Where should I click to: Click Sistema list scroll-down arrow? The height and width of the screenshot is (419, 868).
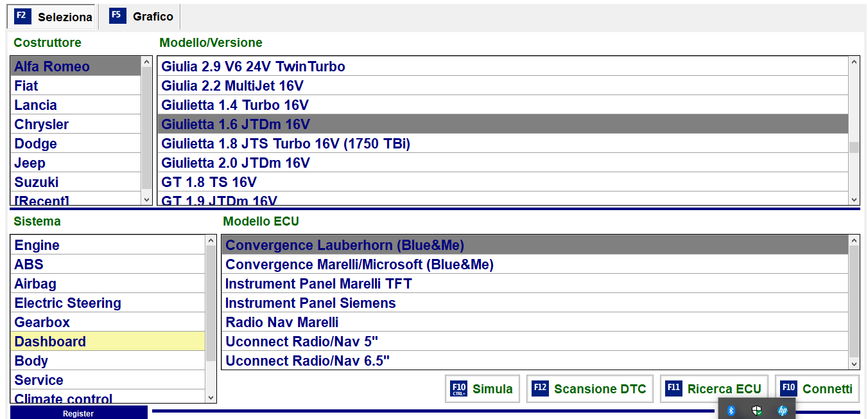pyautogui.click(x=211, y=398)
